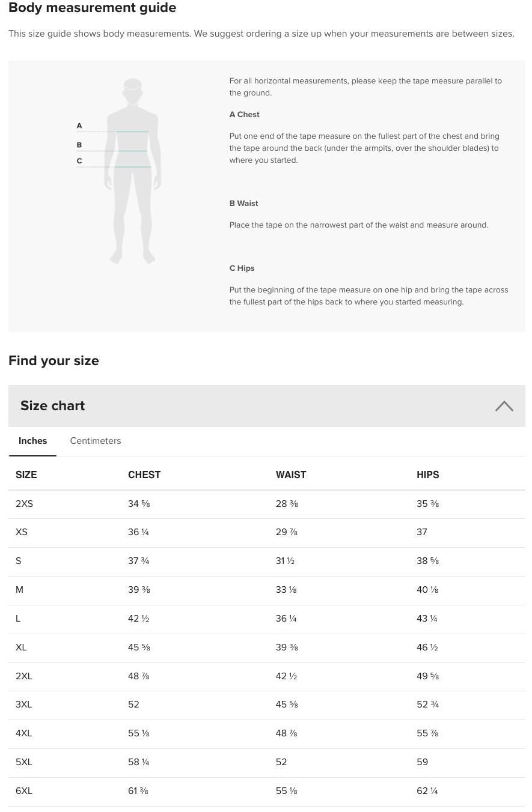Select the Inches tab
Image resolution: width=532 pixels, height=812 pixels.
[32, 441]
